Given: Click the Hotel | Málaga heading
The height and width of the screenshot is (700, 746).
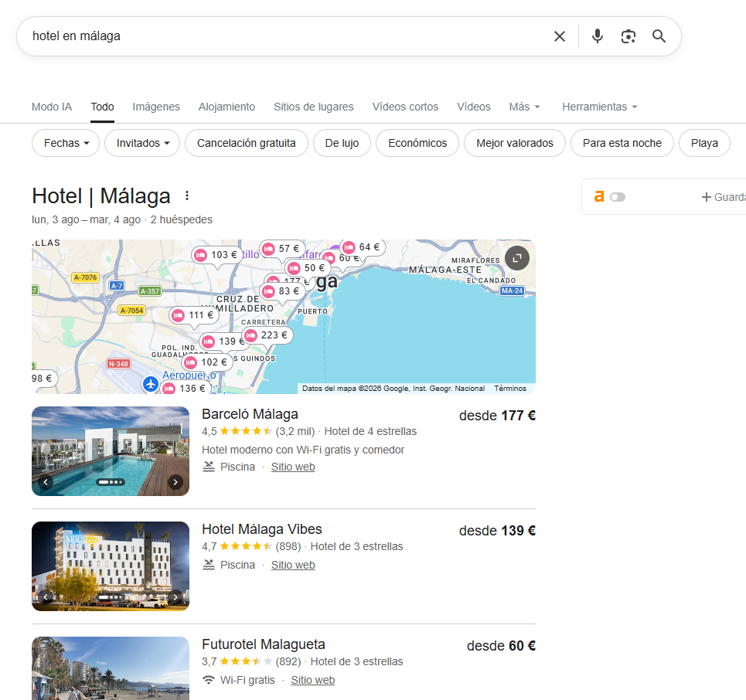Looking at the screenshot, I should click(x=101, y=196).
